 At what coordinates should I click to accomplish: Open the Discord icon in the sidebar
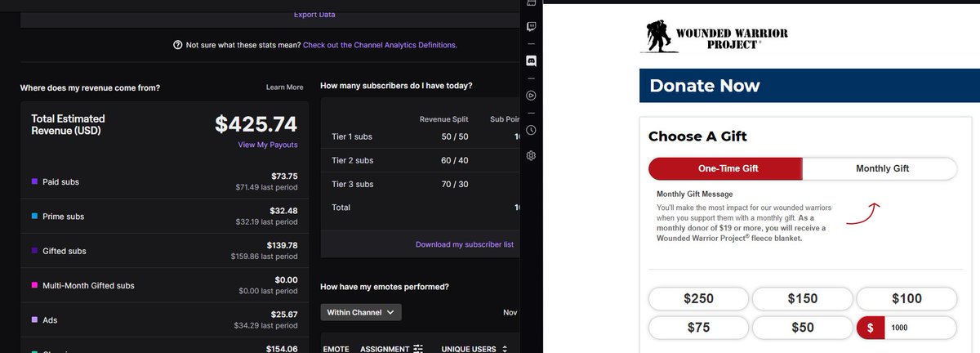pos(531,60)
